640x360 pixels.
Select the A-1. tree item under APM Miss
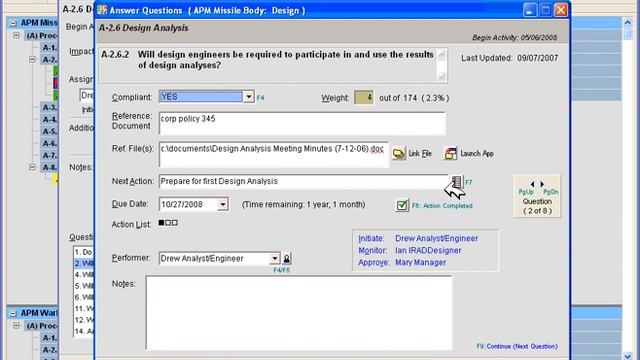(x=50, y=48)
